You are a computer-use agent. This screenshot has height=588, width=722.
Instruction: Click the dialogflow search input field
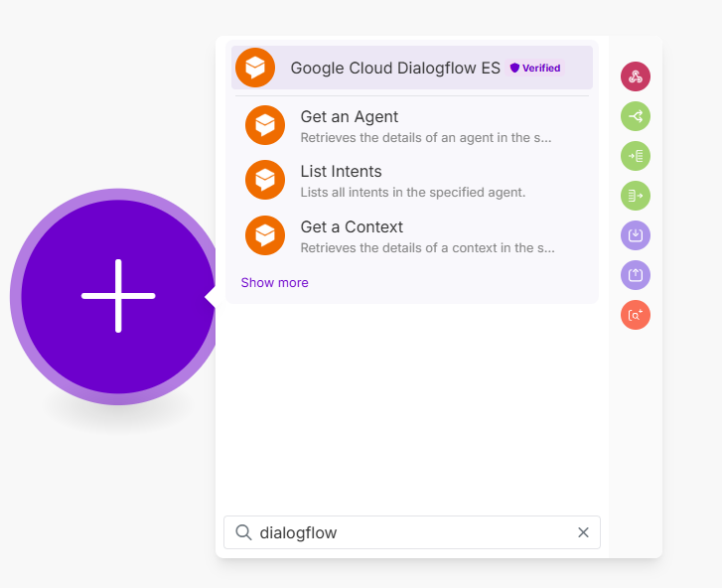[412, 532]
